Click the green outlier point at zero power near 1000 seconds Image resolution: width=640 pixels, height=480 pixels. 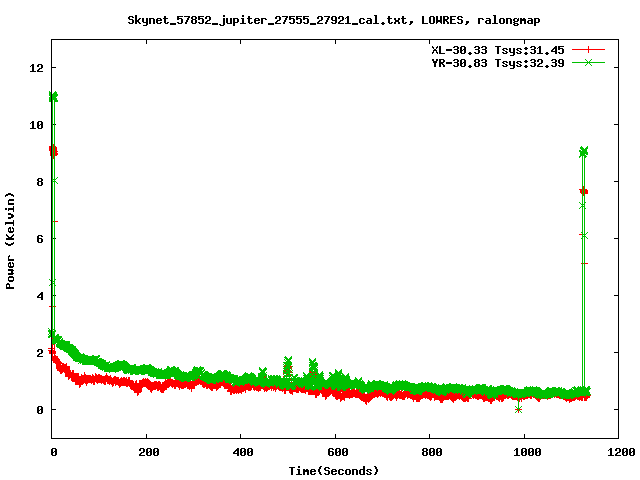click(518, 409)
